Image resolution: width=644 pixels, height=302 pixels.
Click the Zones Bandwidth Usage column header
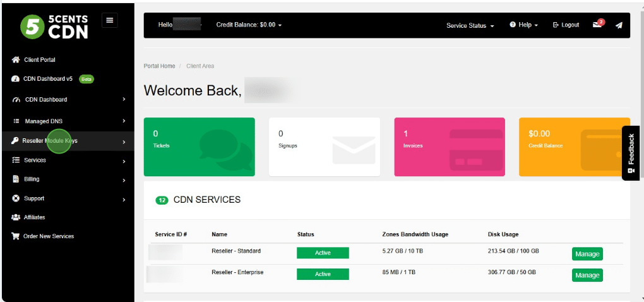(415, 234)
